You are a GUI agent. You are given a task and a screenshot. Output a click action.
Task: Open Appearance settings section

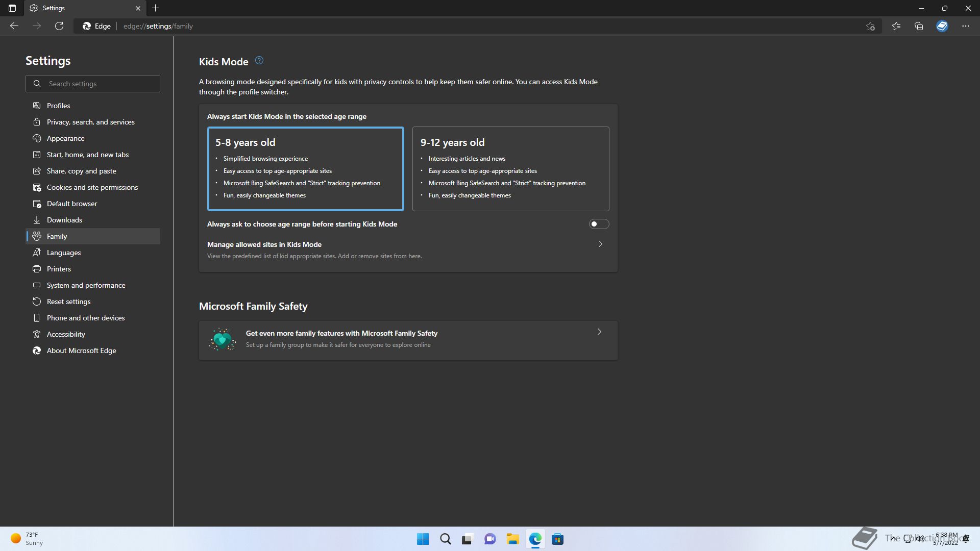tap(93, 138)
